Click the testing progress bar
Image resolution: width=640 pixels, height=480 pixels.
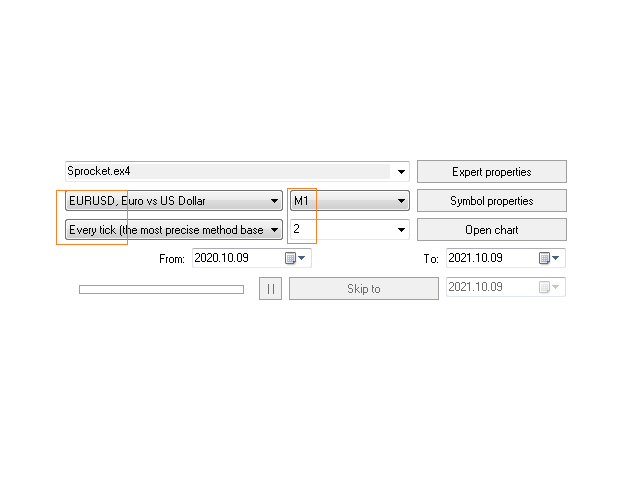coord(162,289)
